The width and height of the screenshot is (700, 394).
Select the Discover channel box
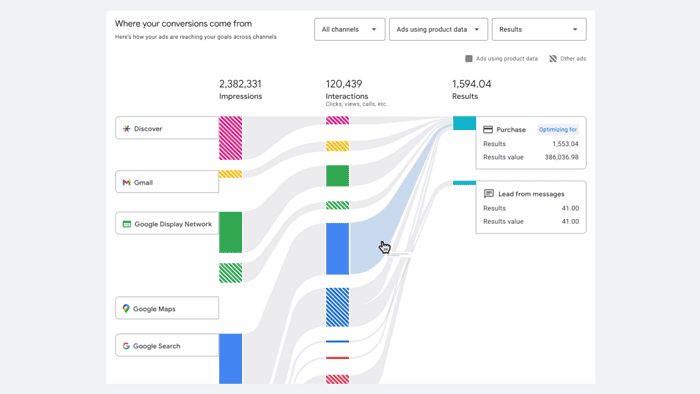[167, 128]
